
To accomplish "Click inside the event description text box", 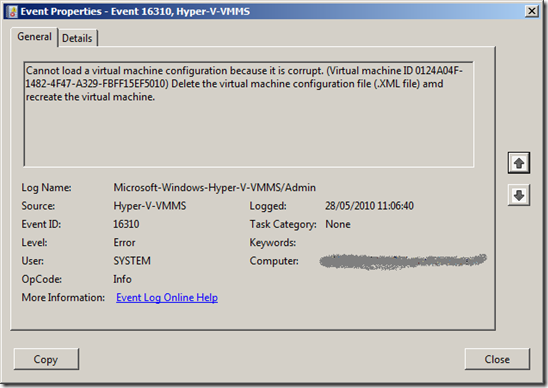I will click(248, 114).
